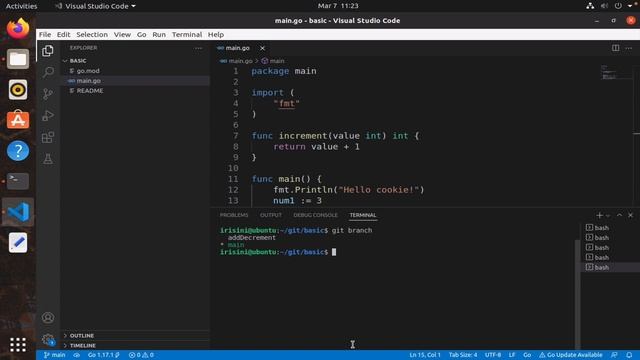Click the Go 1.17.1 version status item
Image resolution: width=640 pixels, height=360 pixels.
tap(104, 355)
